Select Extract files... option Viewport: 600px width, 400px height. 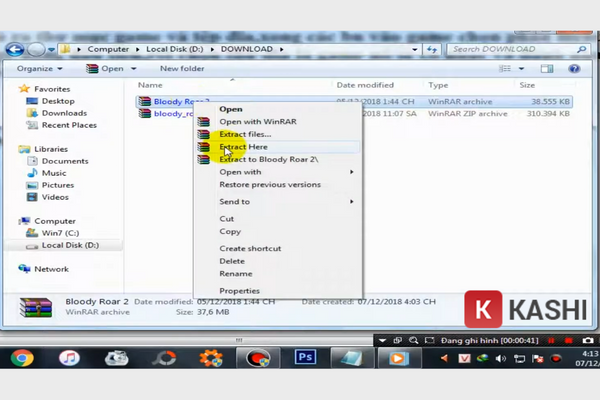pyautogui.click(x=245, y=134)
